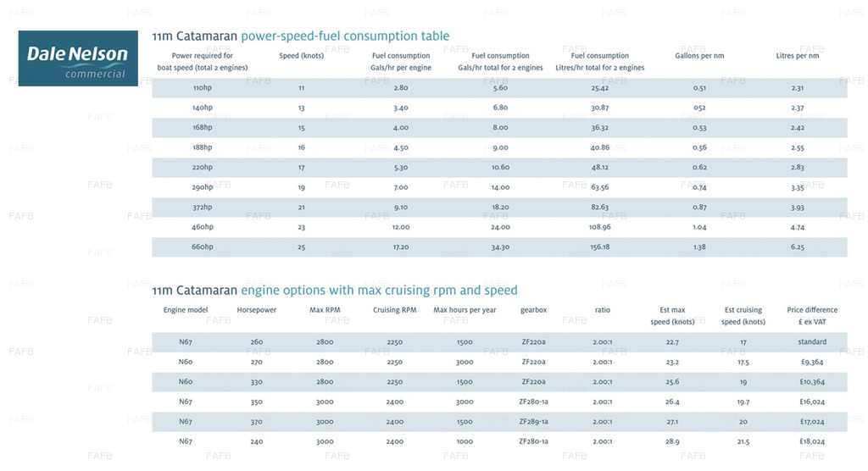Select the gearbox column header
The image size is (868, 471).
(534, 310)
